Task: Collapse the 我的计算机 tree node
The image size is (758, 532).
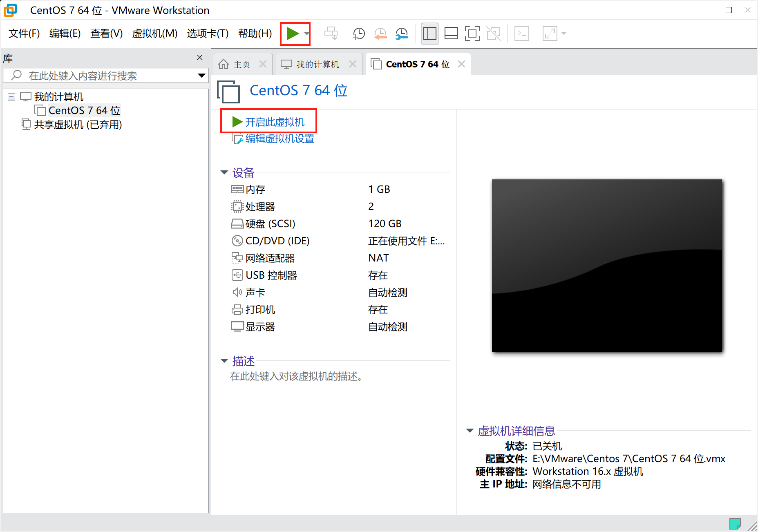Action: (11, 97)
